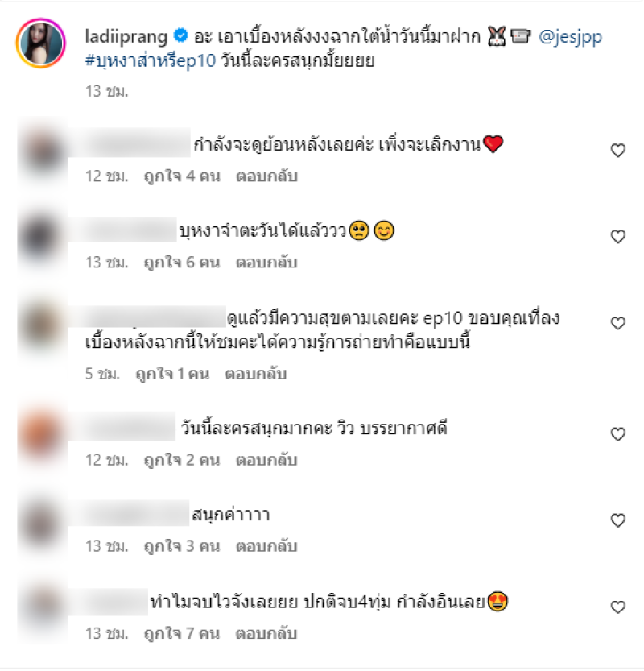Viewport: 644px width, 671px height.
Task: Reply to the comment with 6 likes
Action: click(266, 263)
